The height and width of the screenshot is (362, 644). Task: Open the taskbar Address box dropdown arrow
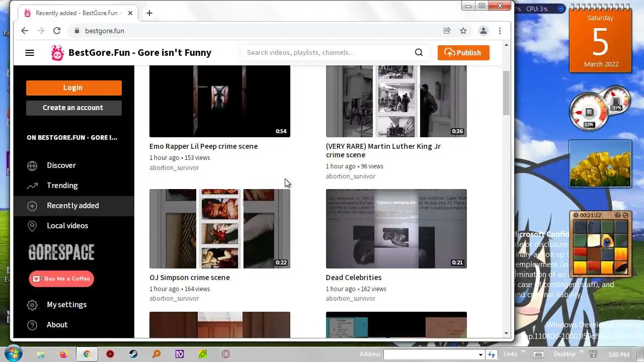coord(480,354)
